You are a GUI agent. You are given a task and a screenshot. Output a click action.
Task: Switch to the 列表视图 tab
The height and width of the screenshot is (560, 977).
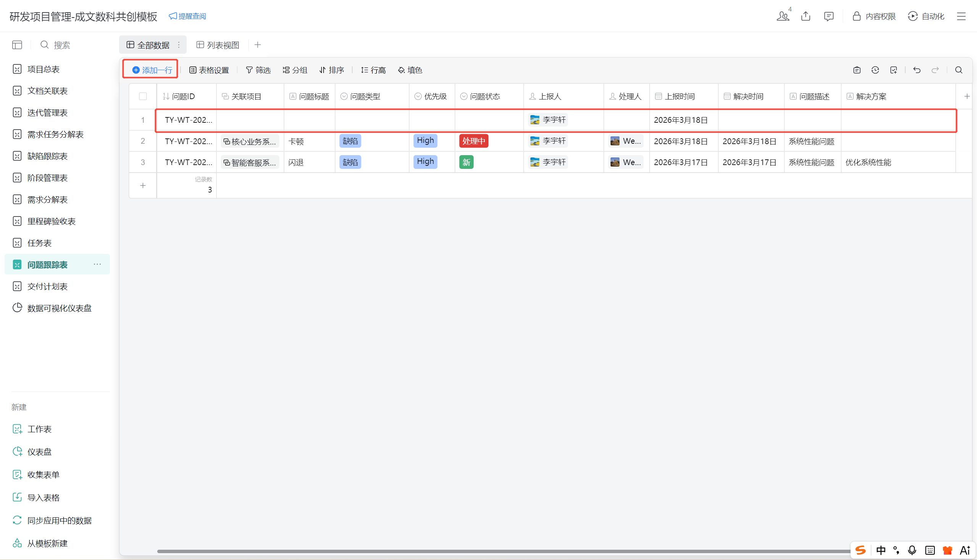click(218, 45)
